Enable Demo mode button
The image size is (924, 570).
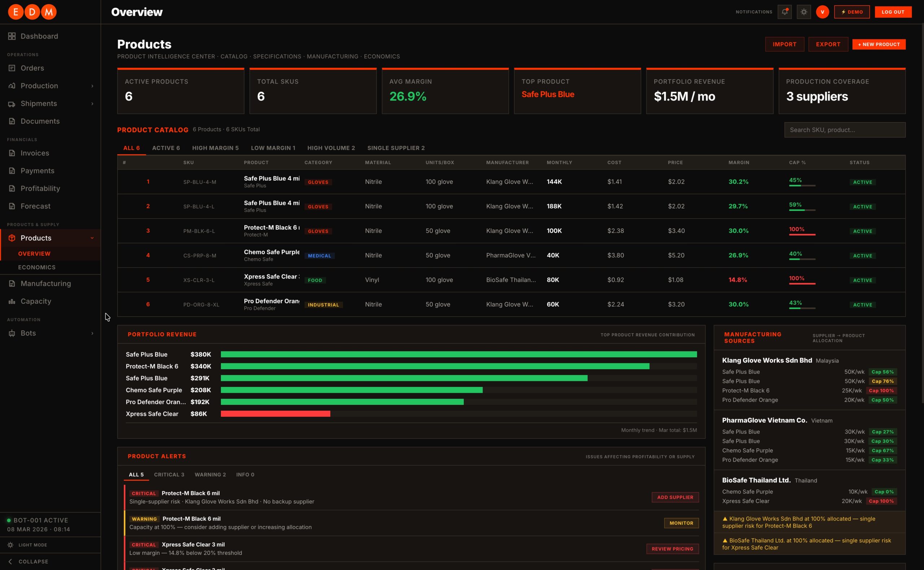[x=852, y=12]
